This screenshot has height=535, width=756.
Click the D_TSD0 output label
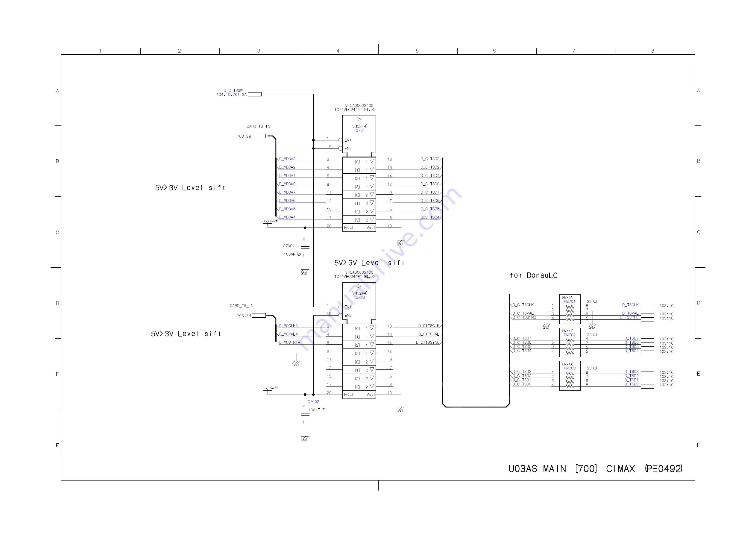tap(631, 384)
